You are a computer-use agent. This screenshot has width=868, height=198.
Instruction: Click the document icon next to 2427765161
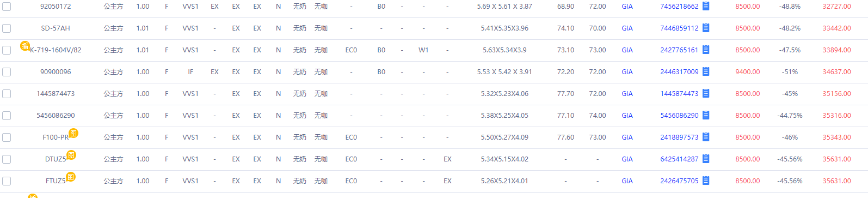pyautogui.click(x=706, y=50)
